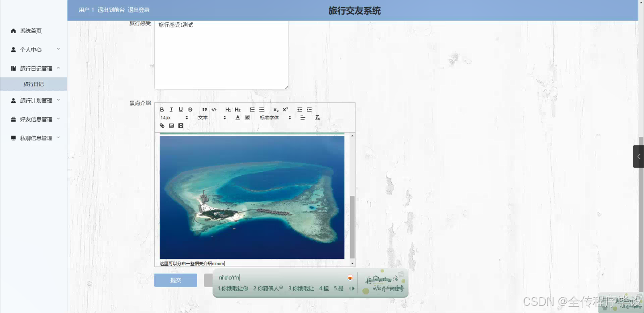This screenshot has height=313, width=644.
Task: Apply superscript formatting
Action: pyautogui.click(x=284, y=110)
